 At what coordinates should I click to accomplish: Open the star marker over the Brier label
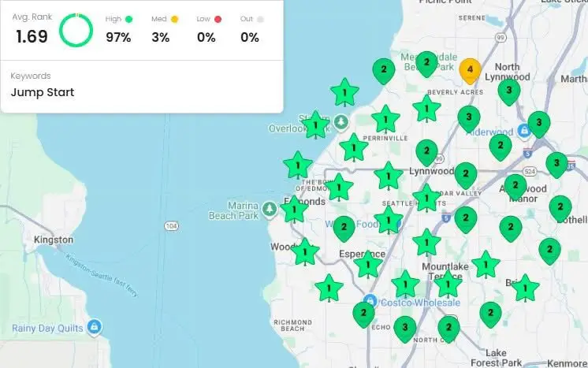525,288
